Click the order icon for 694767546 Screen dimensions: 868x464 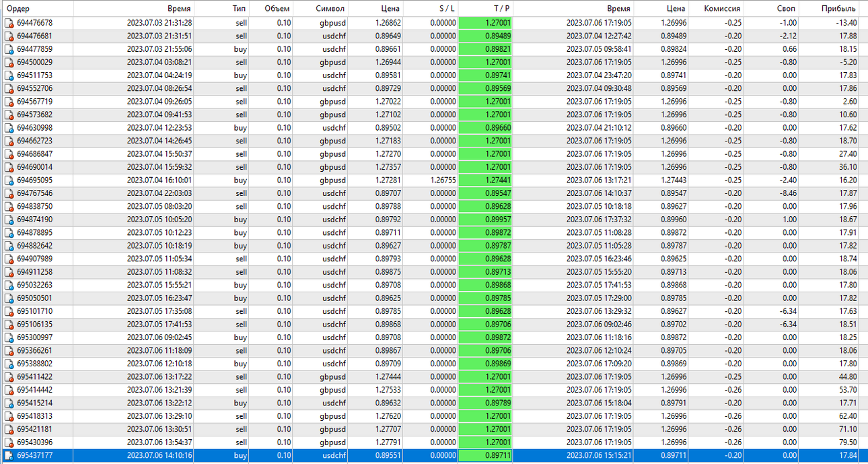click(x=9, y=193)
